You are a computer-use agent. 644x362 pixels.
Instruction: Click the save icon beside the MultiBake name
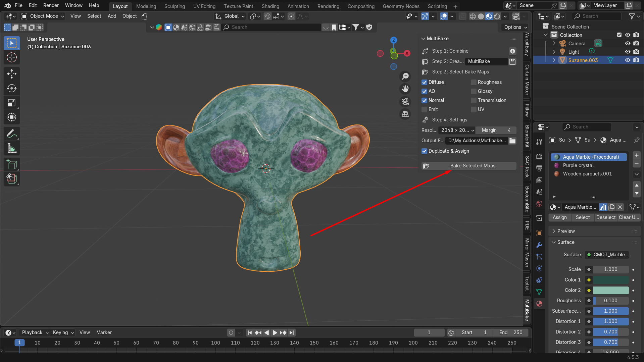pos(512,61)
